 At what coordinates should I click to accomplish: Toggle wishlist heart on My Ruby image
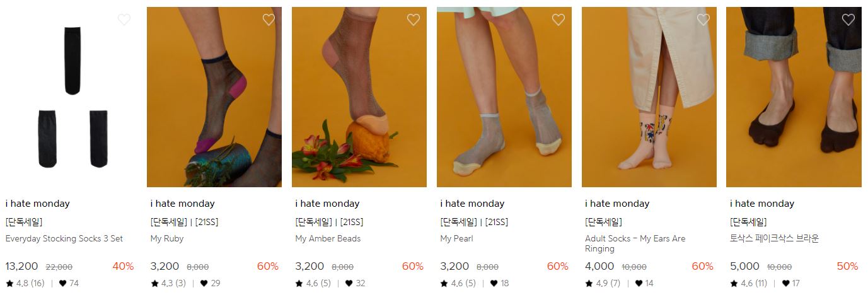269,20
